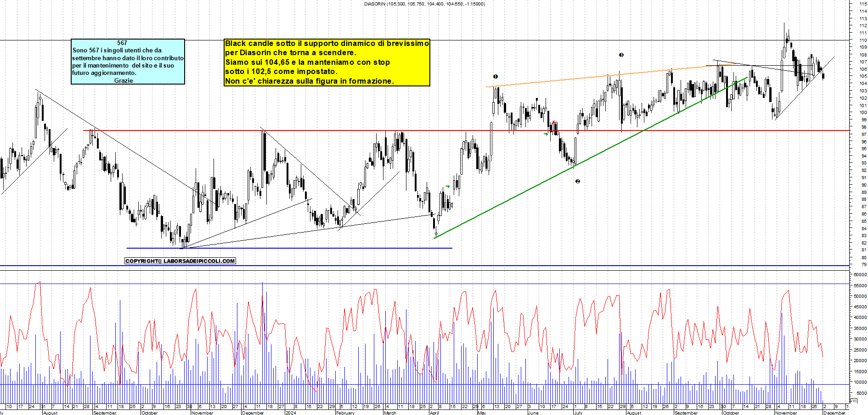Select the cyan 567 contributors note box

(x=128, y=62)
